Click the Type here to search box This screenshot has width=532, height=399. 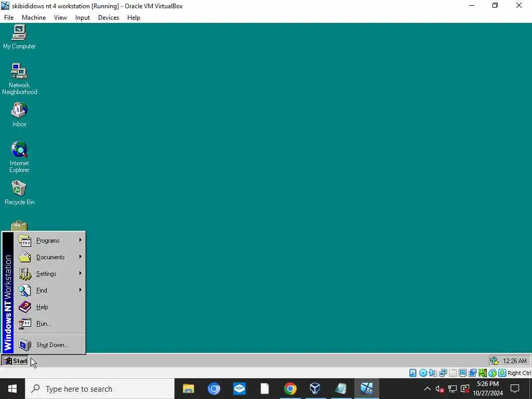tap(100, 389)
